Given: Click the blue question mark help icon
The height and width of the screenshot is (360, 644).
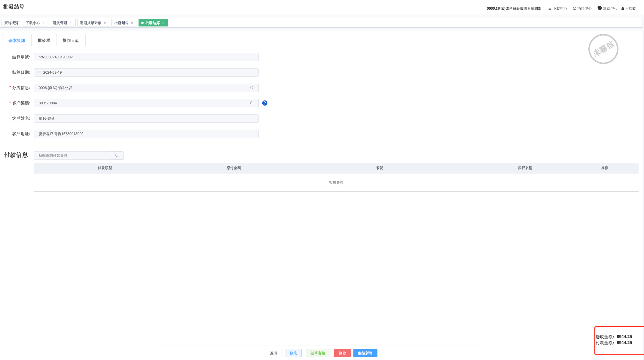Looking at the screenshot, I should click(x=264, y=103).
